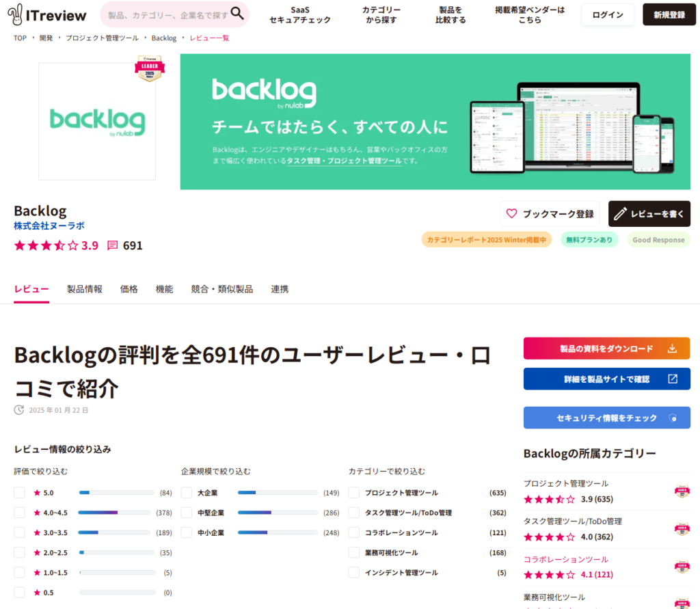Check the インシデント管理ツール category filter
Image resolution: width=700 pixels, height=609 pixels.
point(354,572)
